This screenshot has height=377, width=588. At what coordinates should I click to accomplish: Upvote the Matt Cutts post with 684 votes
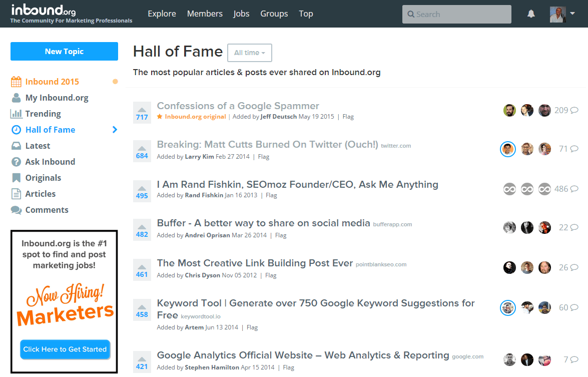pos(142,151)
